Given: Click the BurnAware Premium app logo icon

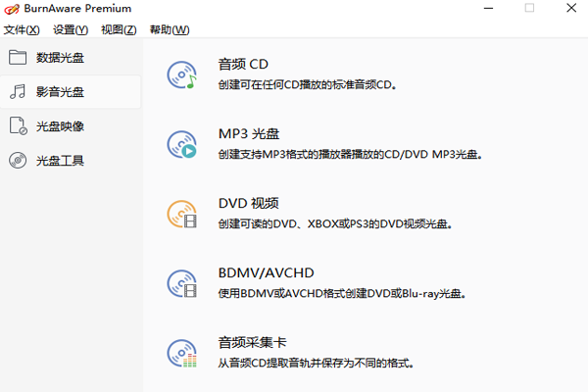Looking at the screenshot, I should tap(12, 9).
